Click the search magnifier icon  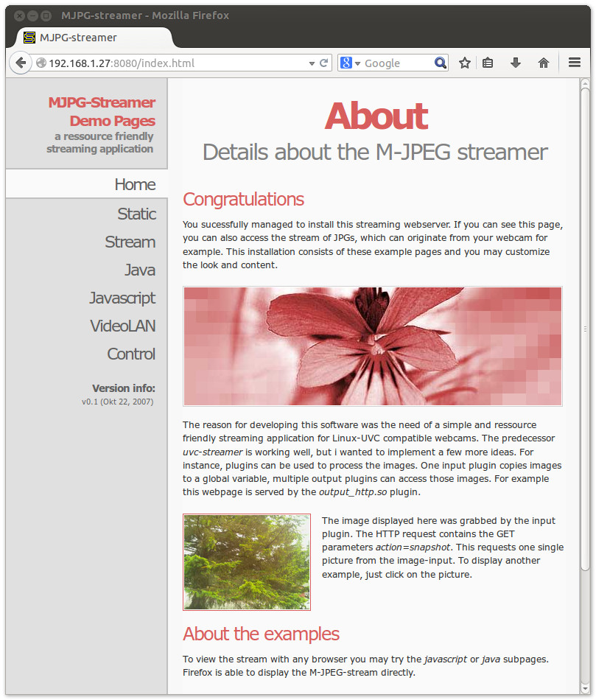(x=441, y=63)
